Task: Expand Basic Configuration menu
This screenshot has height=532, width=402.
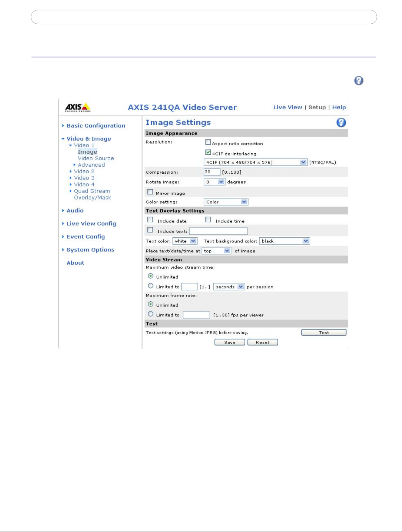Action: click(96, 126)
